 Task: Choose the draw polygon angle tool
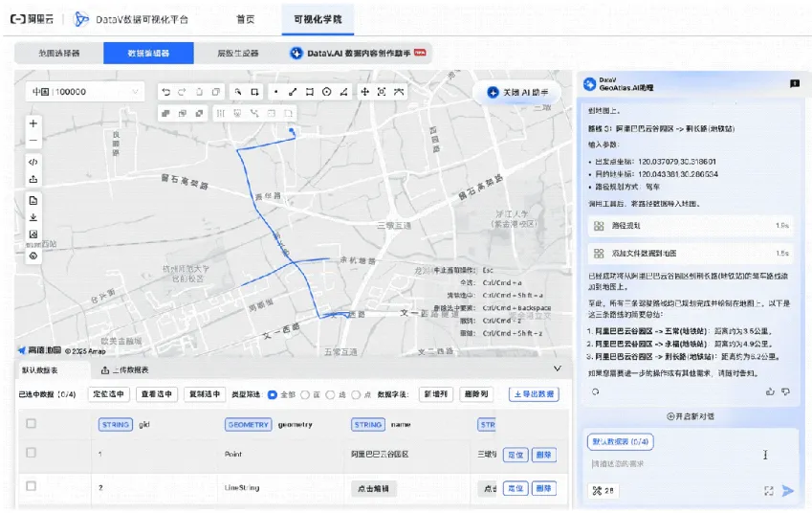[x=343, y=92]
